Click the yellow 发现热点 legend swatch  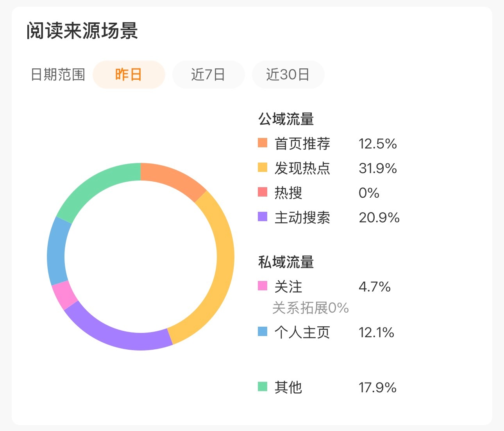(x=262, y=168)
